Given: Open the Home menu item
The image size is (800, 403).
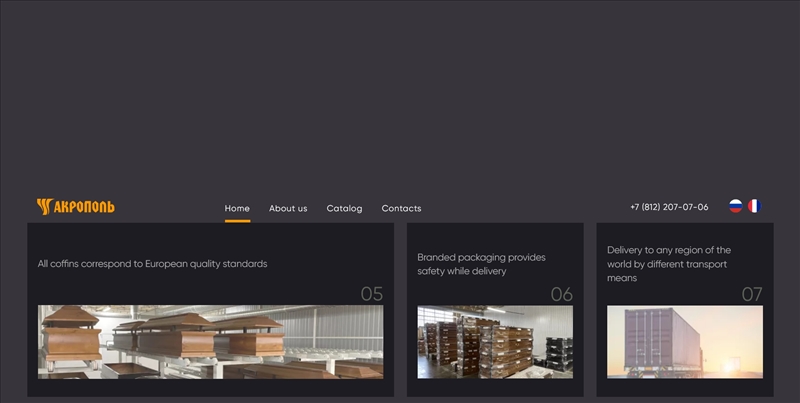Looking at the screenshot, I should [237, 208].
